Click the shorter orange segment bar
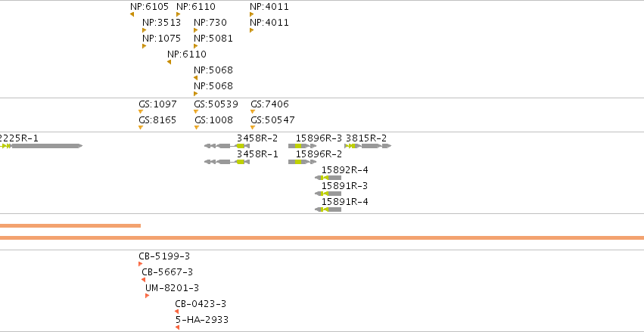 point(70,225)
